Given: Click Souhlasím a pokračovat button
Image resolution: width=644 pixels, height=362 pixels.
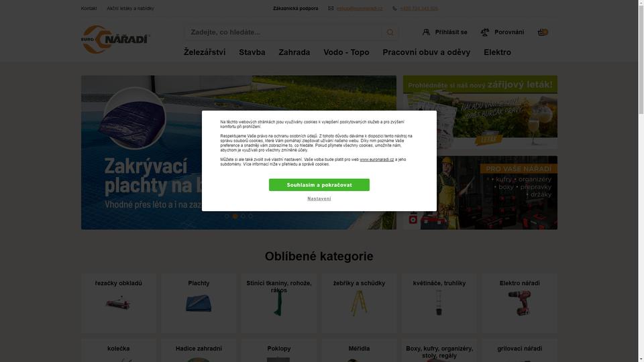Looking at the screenshot, I should click(x=319, y=185).
